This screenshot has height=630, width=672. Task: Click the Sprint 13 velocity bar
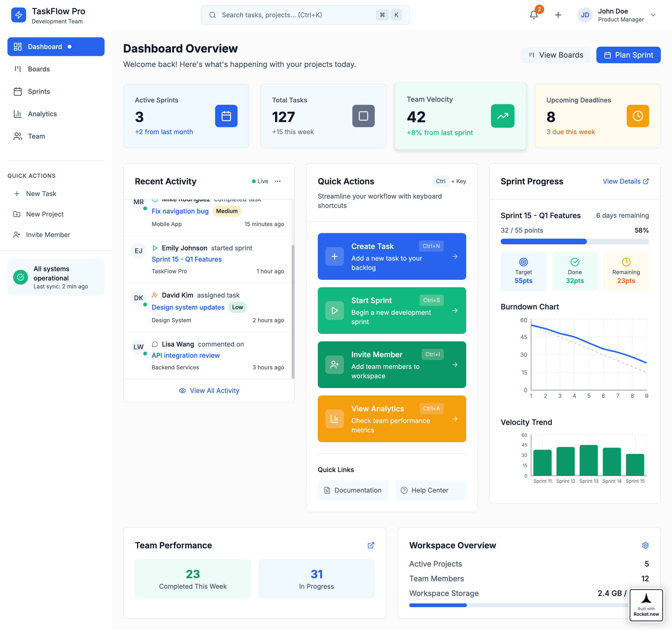(588, 460)
